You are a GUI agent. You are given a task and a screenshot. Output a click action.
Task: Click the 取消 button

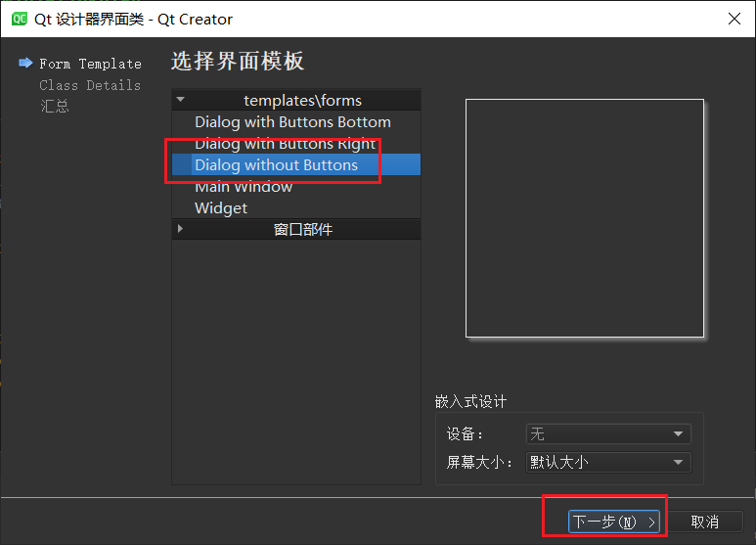[x=704, y=522]
